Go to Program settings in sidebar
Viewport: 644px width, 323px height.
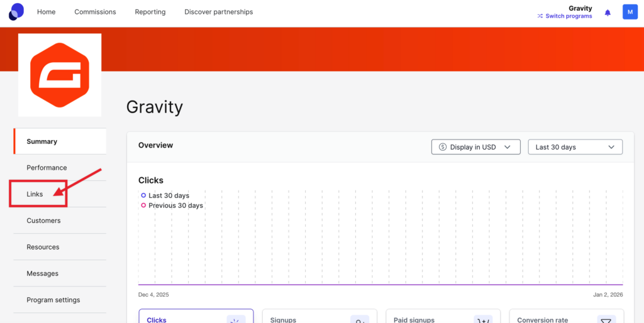53,300
